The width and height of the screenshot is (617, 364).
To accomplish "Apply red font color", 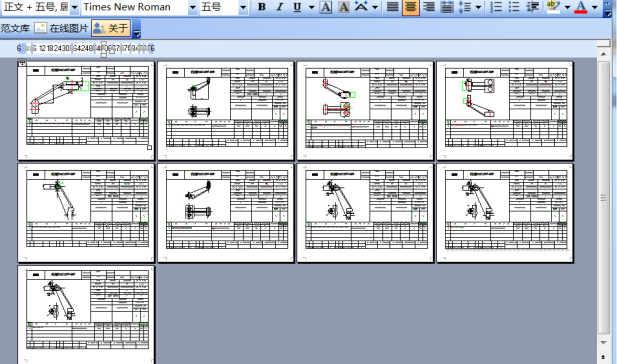I will [x=581, y=7].
